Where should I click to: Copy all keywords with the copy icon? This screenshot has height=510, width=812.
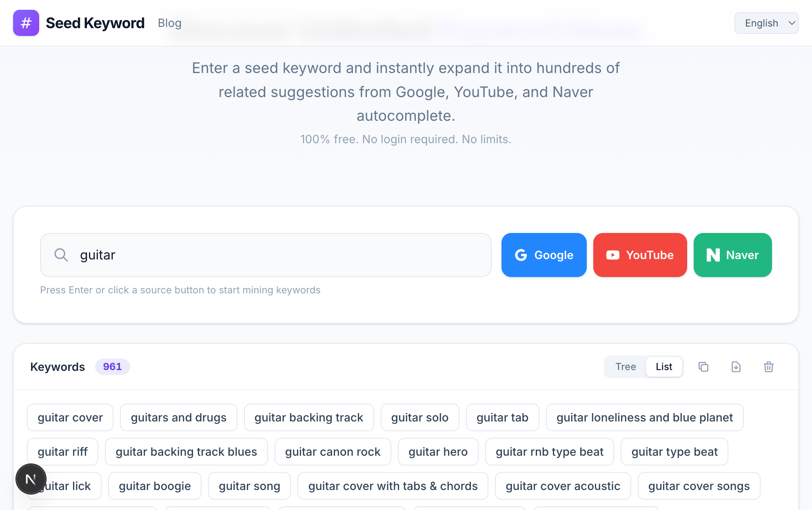coord(703,367)
